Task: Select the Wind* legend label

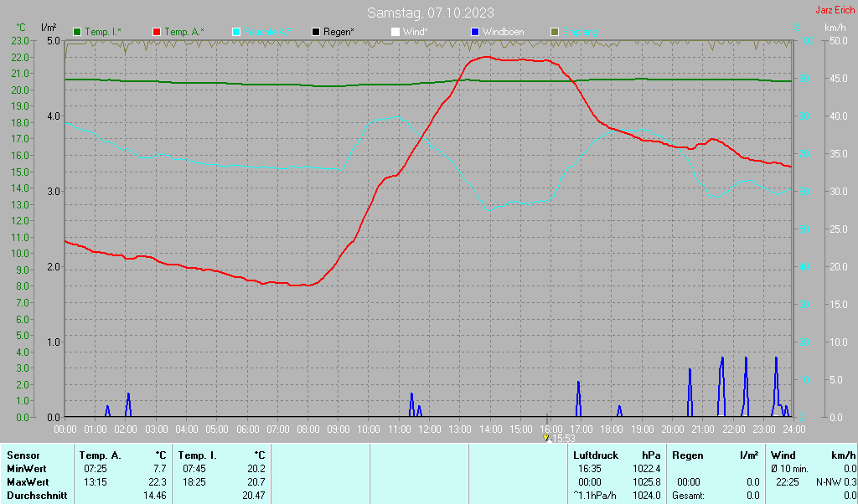Action: (415, 33)
